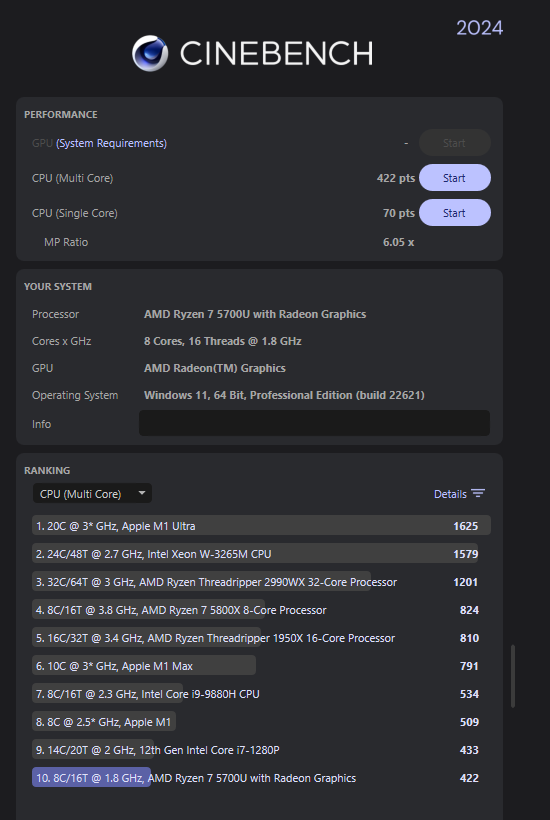Click the ranking dropdown arrow
Image resolution: width=550 pixels, height=820 pixels.
(142, 493)
